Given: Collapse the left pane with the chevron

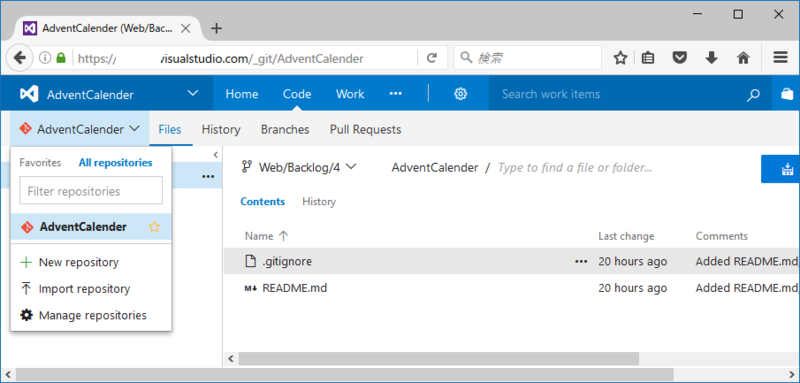Looking at the screenshot, I should tap(215, 155).
